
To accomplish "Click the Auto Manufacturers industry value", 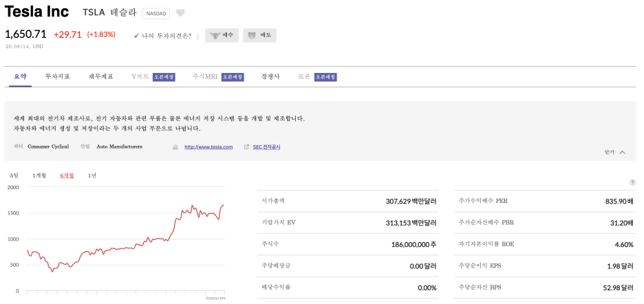I will tap(119, 146).
